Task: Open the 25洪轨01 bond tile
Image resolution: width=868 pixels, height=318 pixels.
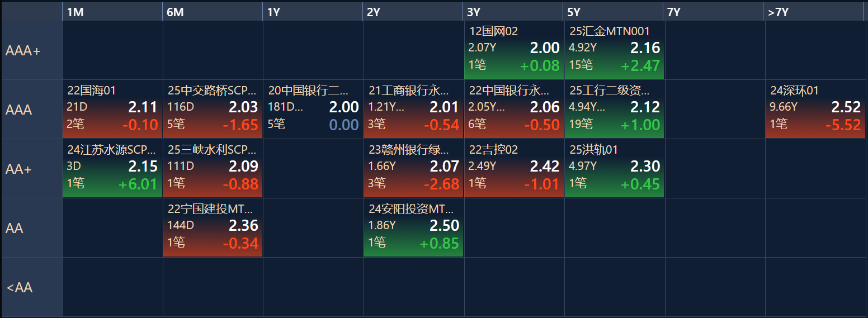Action: coord(614,169)
